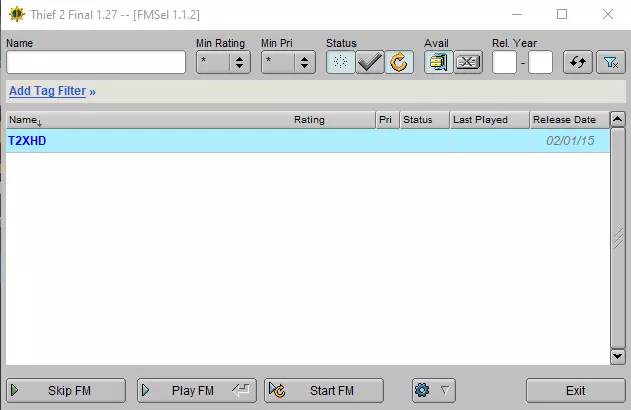Viewport: 631px width, 410px height.
Task: Click the refresh filtered list icon
Action: (577, 62)
